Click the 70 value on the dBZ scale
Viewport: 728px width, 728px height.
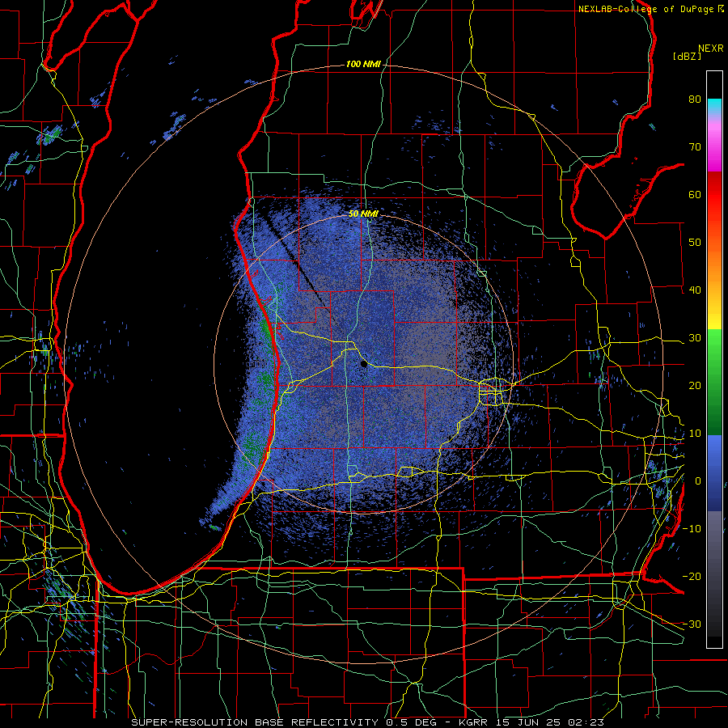coord(695,147)
